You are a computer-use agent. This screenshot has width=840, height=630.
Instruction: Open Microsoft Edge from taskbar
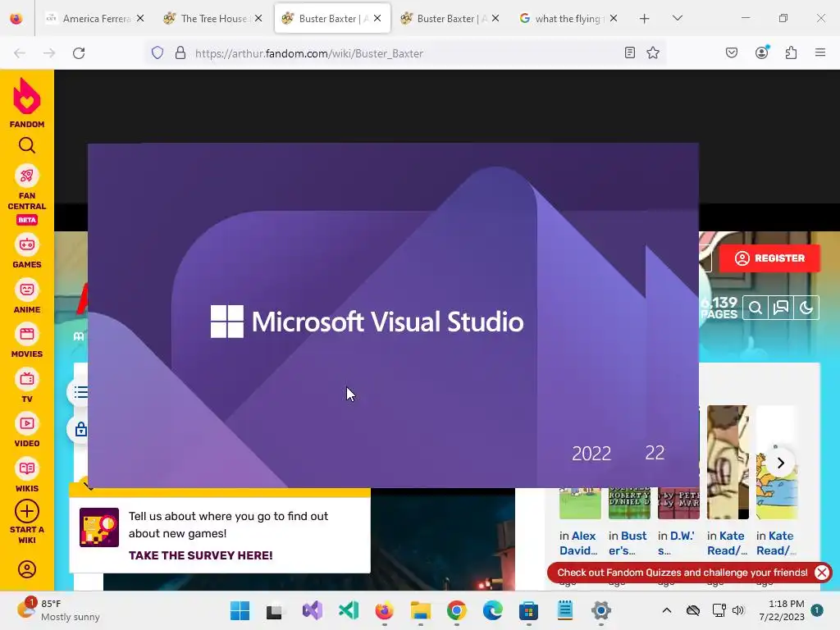pos(492,610)
